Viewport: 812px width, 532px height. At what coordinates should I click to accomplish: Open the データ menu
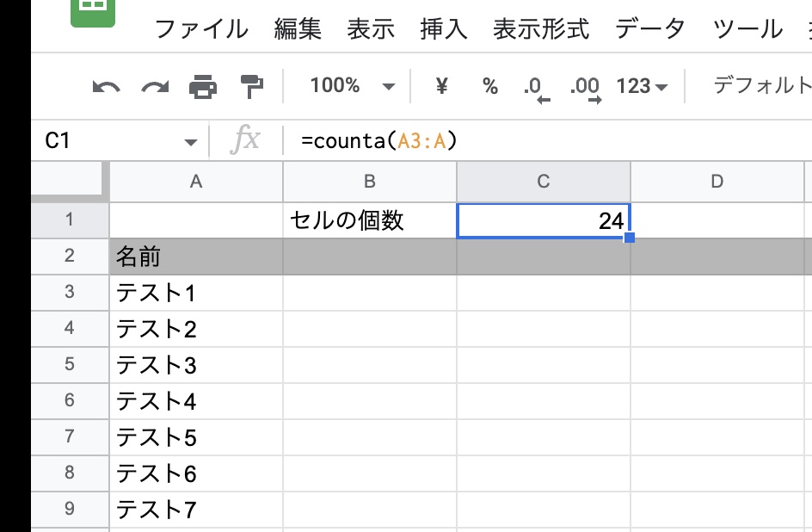pyautogui.click(x=650, y=29)
